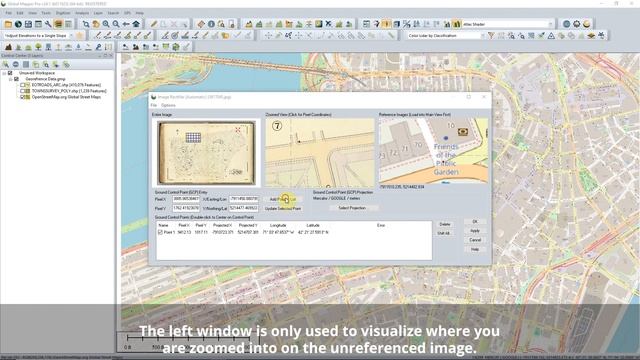
Task: Open the Layer menu
Action: (98, 13)
